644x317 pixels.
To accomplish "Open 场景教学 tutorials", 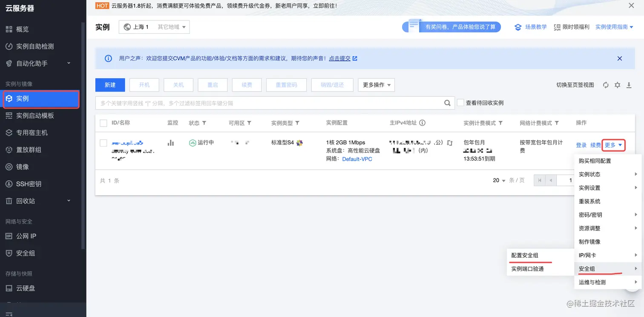I will pos(531,27).
